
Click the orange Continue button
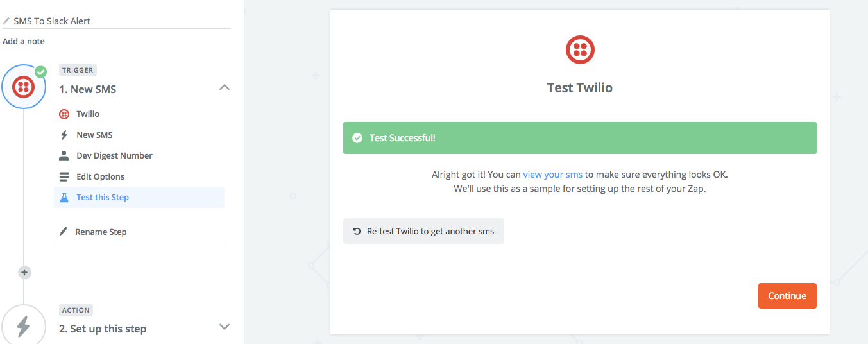tap(787, 296)
